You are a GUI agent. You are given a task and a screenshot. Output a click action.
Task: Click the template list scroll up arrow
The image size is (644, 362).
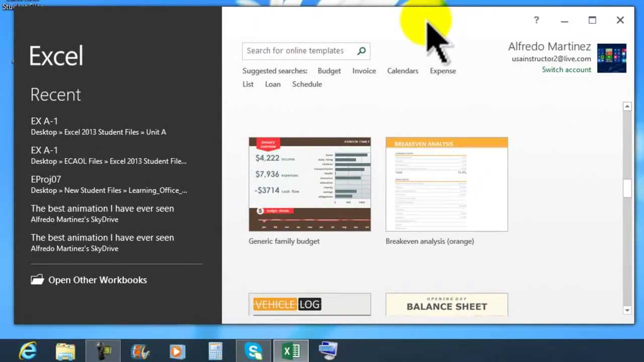click(627, 107)
